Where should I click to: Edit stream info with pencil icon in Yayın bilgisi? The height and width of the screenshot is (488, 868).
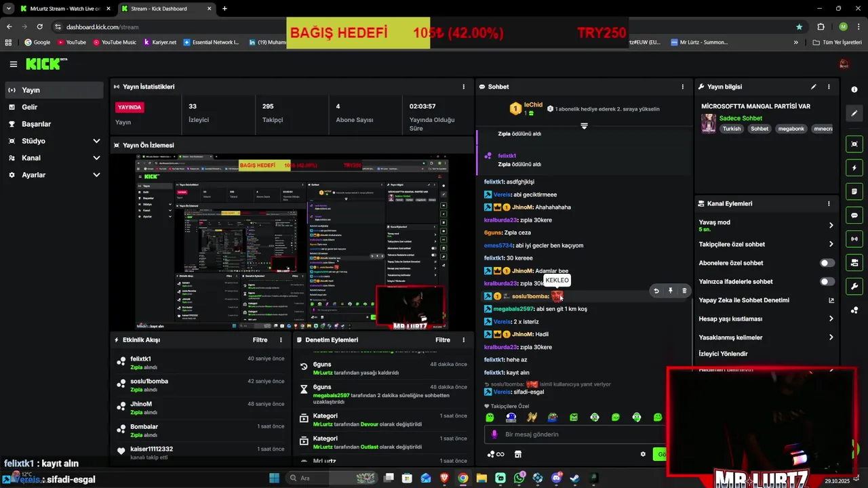point(813,87)
